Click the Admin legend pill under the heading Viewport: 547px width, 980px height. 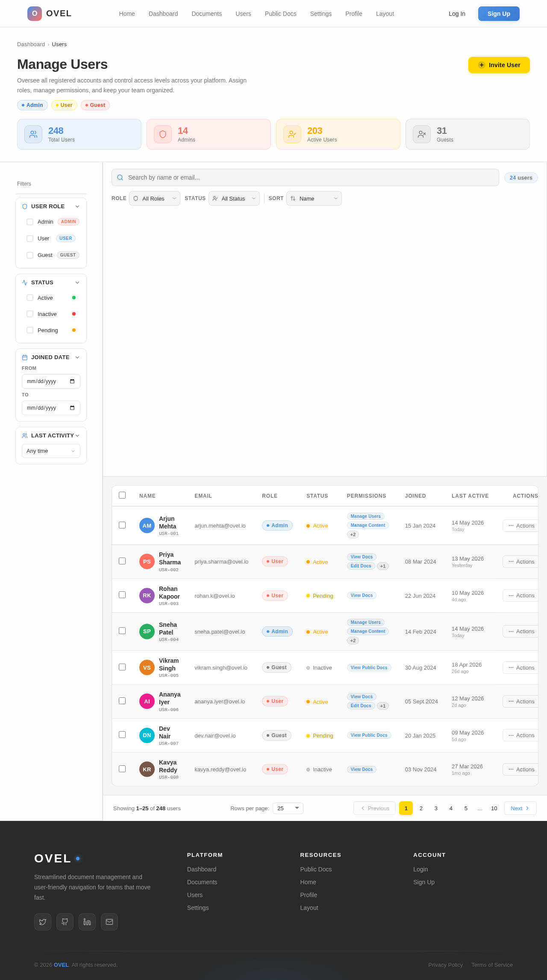coord(32,105)
